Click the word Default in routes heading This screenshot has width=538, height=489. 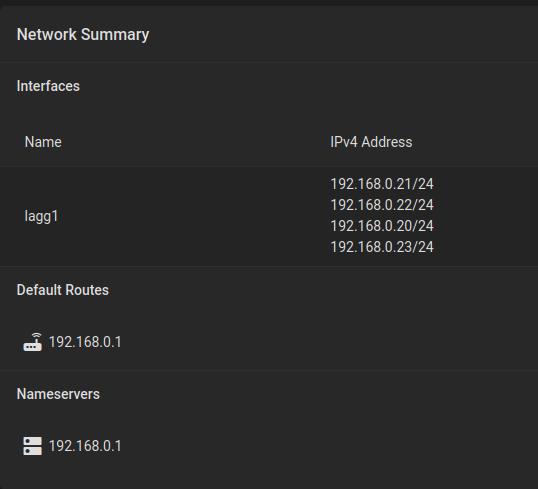coord(39,290)
